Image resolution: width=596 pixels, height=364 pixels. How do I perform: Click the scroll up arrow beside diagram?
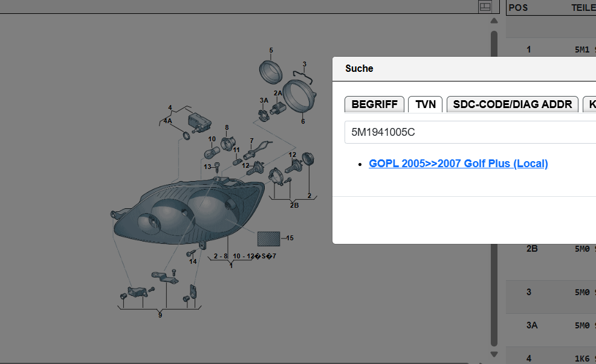click(x=494, y=21)
